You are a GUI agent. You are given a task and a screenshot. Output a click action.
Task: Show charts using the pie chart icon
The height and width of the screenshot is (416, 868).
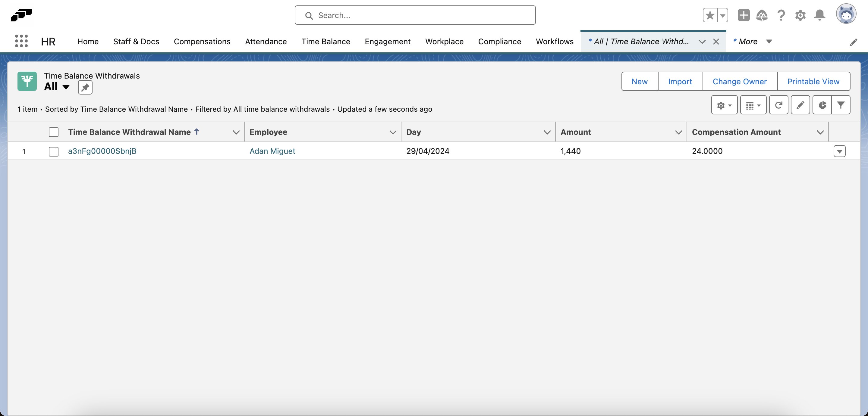coord(822,105)
